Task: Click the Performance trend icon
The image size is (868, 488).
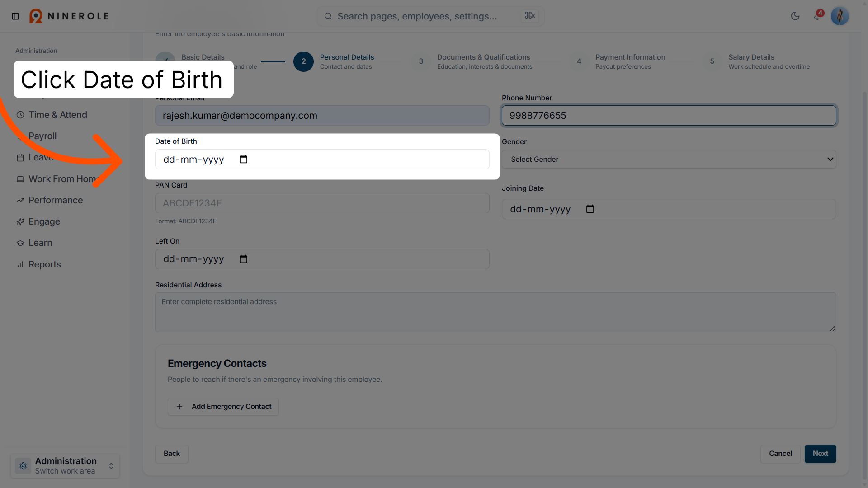Action: pos(20,200)
